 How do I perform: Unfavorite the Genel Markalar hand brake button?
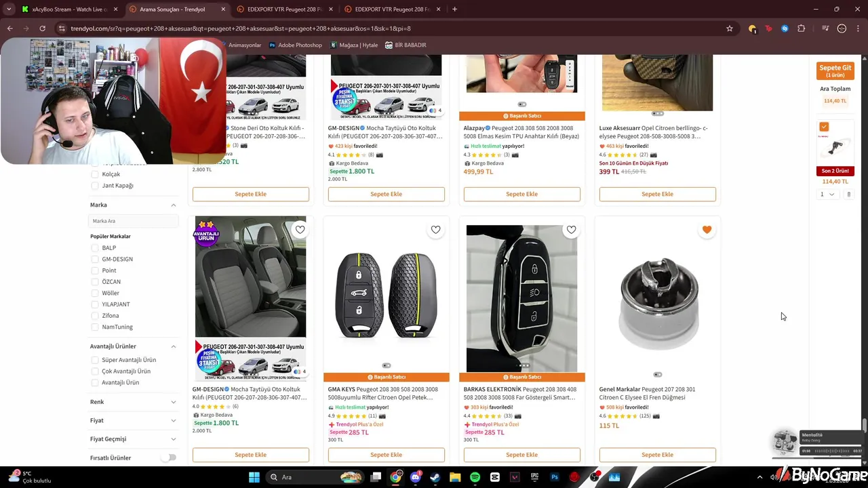click(x=707, y=230)
